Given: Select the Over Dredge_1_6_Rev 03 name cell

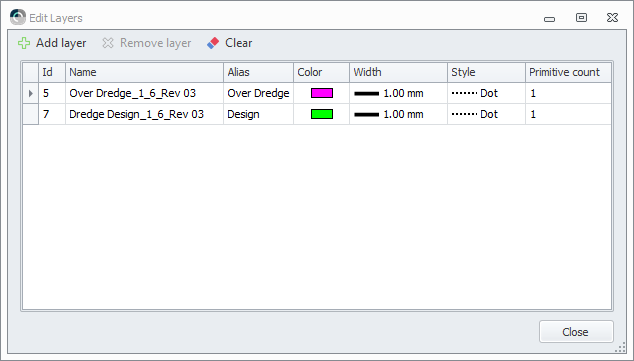Looking at the screenshot, I should [144, 93].
